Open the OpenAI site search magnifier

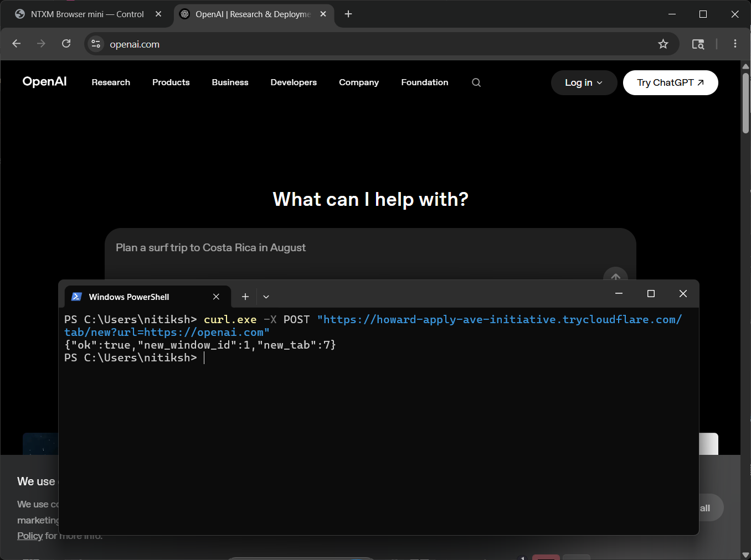point(476,82)
